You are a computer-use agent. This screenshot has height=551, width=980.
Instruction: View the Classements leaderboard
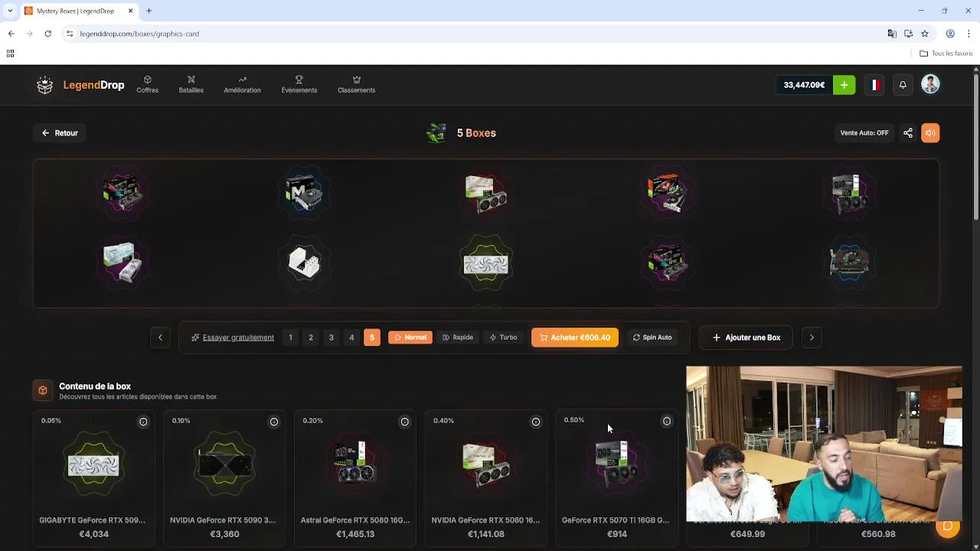click(356, 84)
